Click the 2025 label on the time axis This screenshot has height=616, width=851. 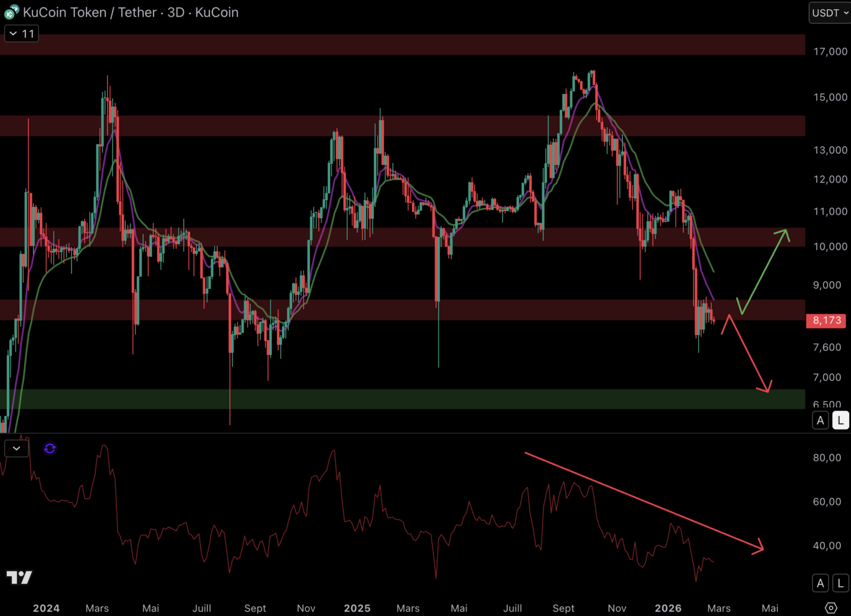click(x=357, y=609)
